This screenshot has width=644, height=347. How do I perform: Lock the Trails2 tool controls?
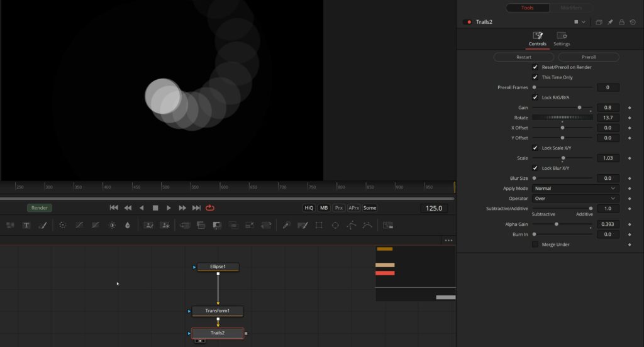(x=621, y=22)
